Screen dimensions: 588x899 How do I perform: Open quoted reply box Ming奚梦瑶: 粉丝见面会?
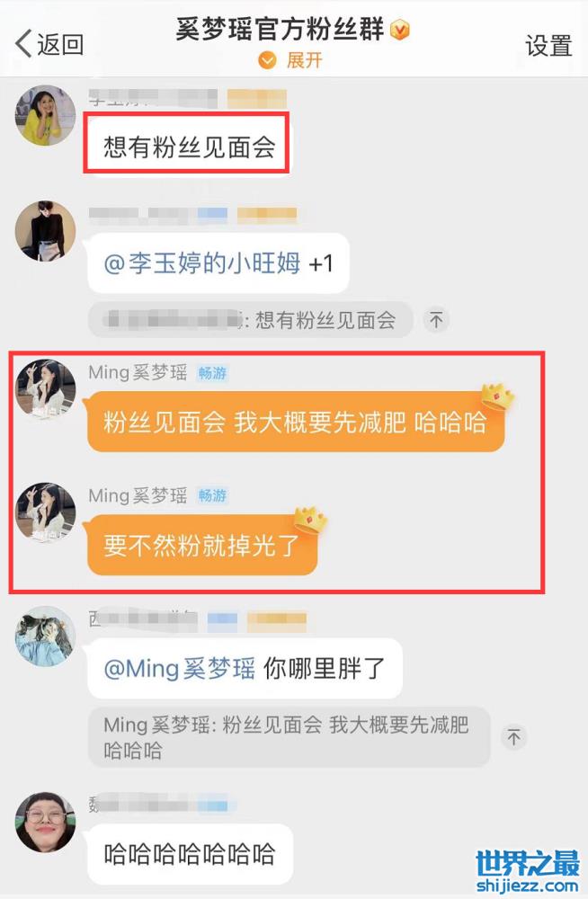(290, 737)
